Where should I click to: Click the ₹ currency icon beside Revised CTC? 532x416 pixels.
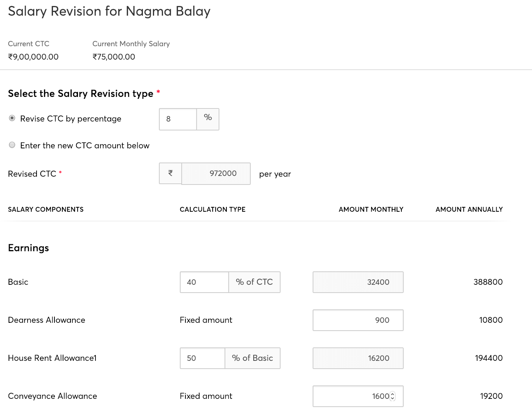(x=170, y=173)
